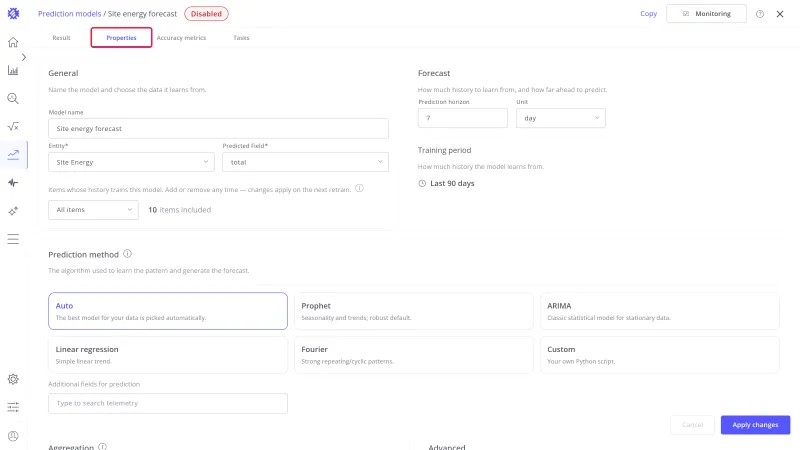
Task: Close the model panel with X
Action: click(780, 14)
